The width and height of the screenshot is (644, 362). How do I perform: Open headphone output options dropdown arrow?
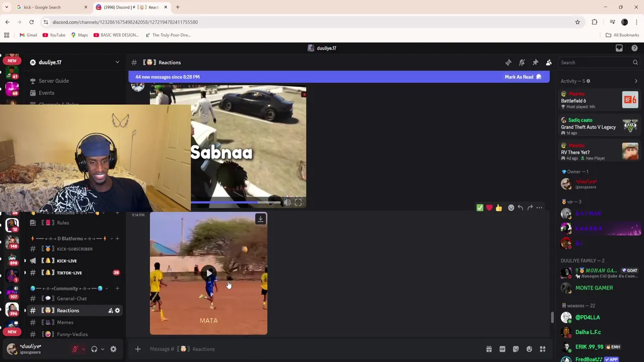click(103, 349)
